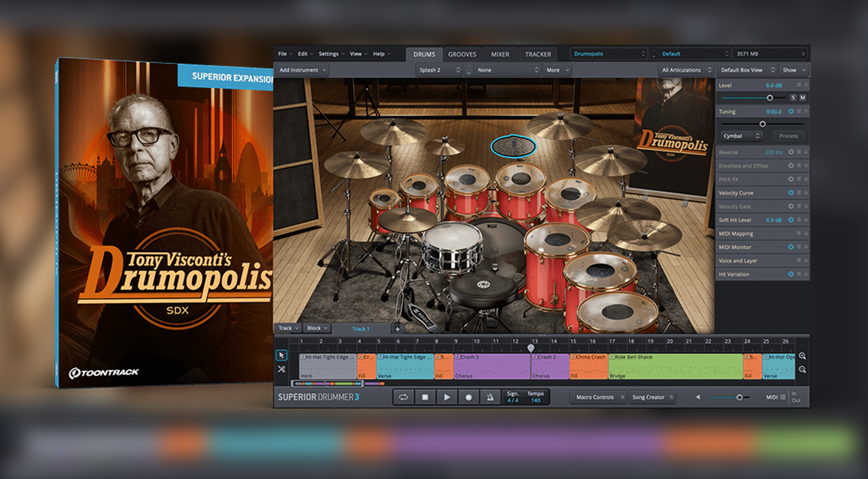Open the Macro Controls panel
The width and height of the screenshot is (868, 479).
[597, 397]
